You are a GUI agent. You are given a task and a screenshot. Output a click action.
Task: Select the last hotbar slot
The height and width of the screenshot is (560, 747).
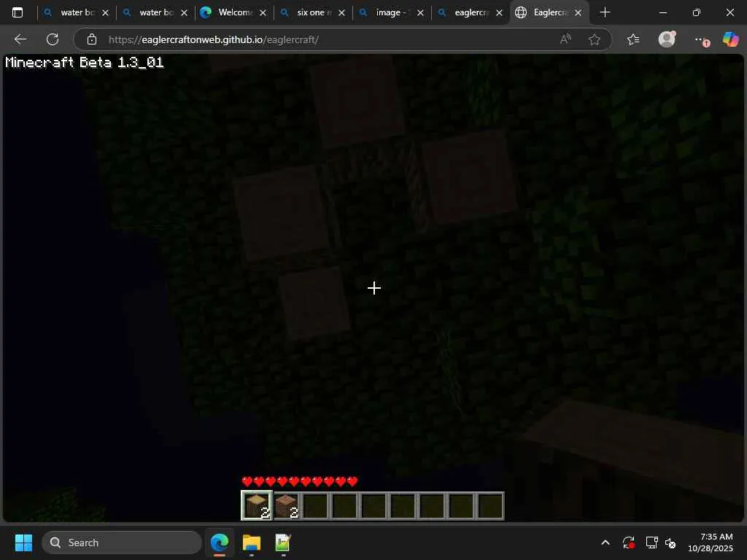click(x=490, y=506)
